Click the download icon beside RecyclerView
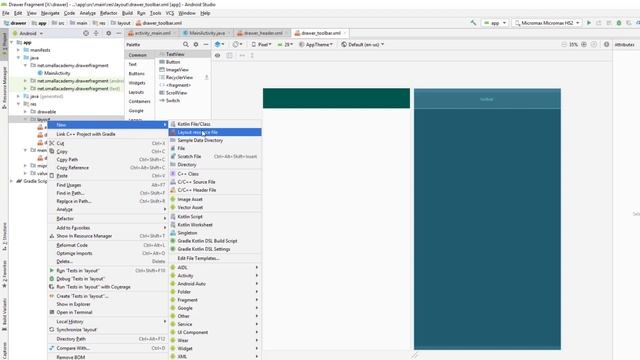This screenshot has height=360, width=640. (207, 77)
